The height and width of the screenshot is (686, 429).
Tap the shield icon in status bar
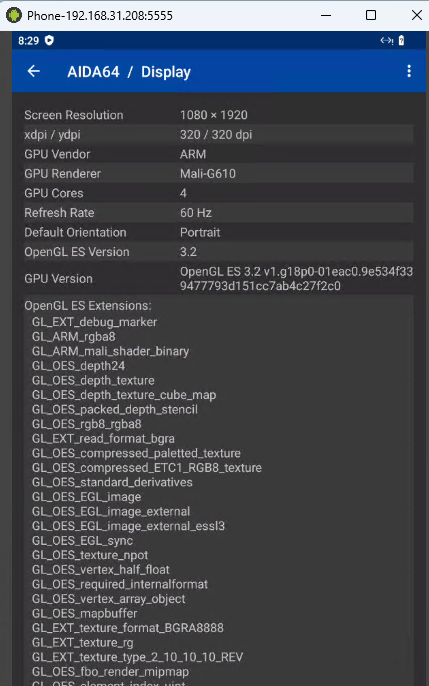[x=49, y=41]
